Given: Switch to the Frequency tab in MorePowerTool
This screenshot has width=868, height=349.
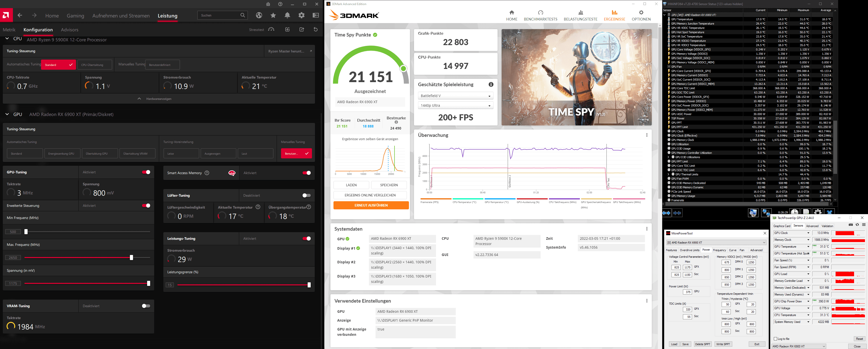Looking at the screenshot, I should click(719, 250).
